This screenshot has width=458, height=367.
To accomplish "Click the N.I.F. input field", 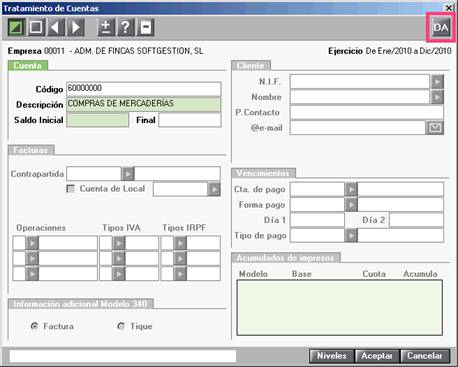I will 360,81.
